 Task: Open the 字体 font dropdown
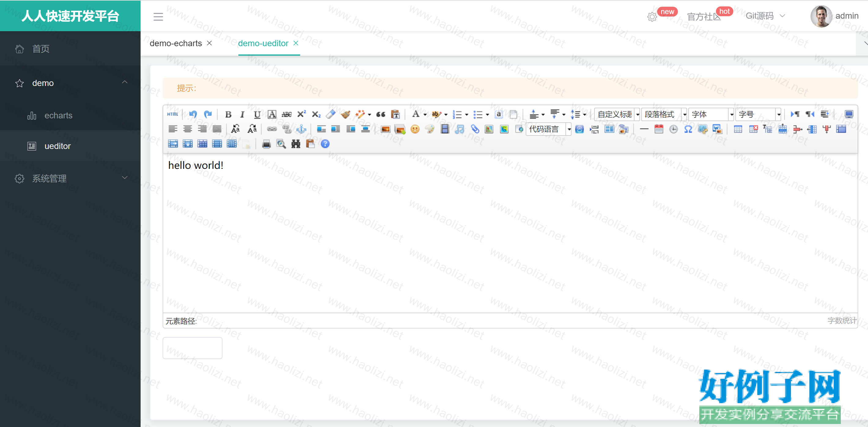point(711,114)
